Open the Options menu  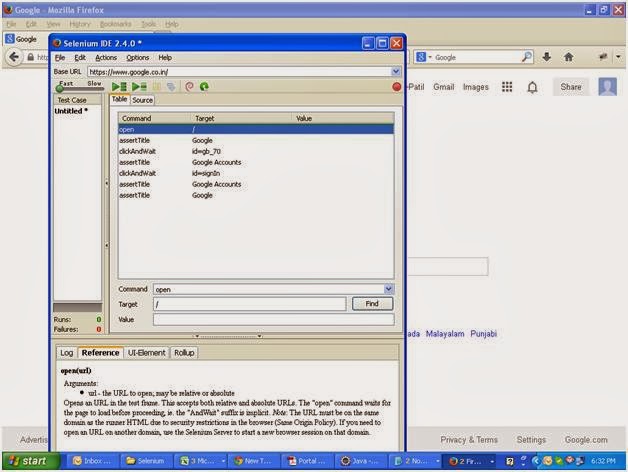[x=138, y=58]
